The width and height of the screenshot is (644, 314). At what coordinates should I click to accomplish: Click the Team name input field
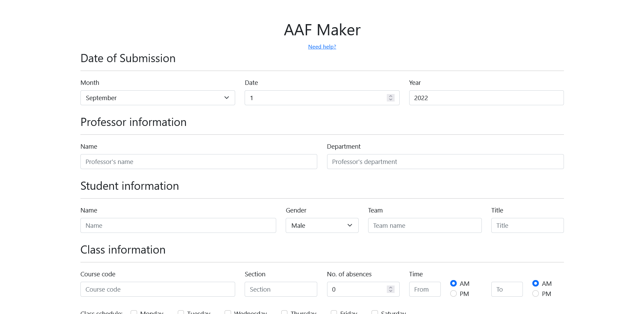pos(424,225)
